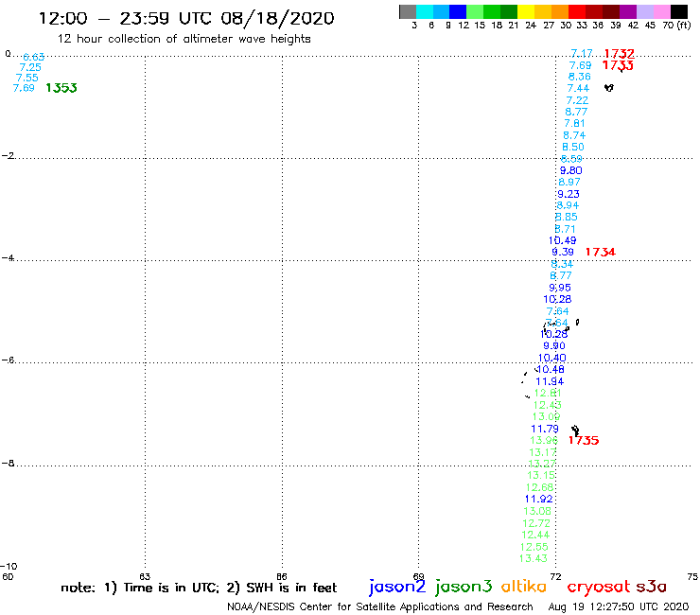The height and width of the screenshot is (615, 700).
Task: Select the 9.95 wave height value
Action: point(560,288)
